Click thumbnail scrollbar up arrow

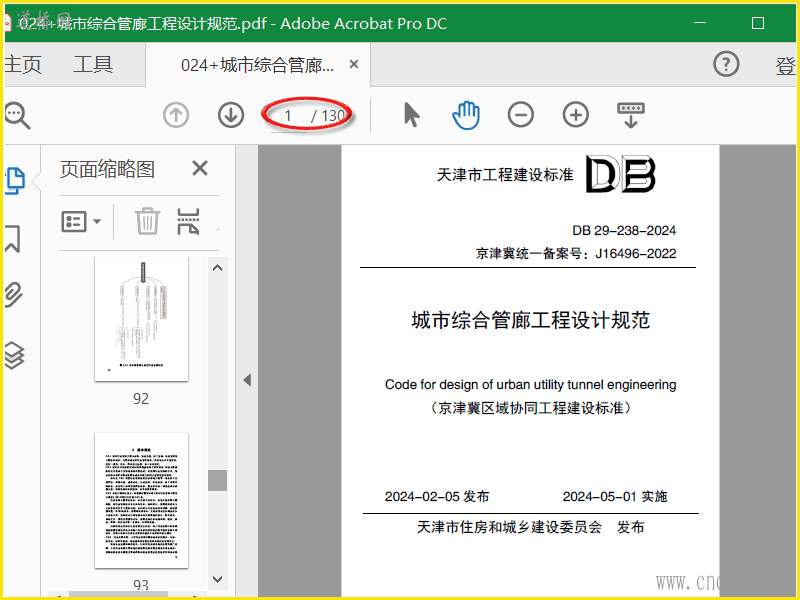[217, 268]
